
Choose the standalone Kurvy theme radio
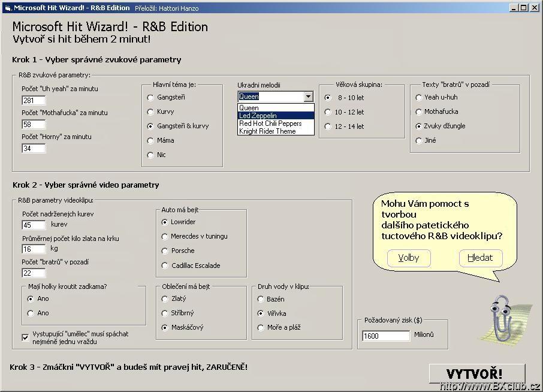coord(150,112)
